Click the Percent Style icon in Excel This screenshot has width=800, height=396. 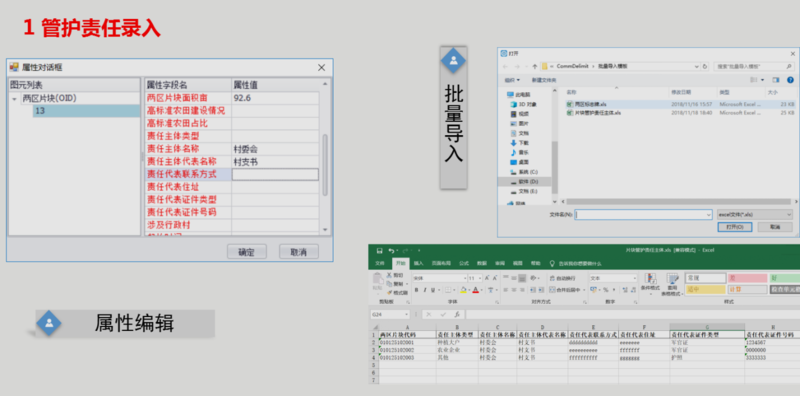606,289
